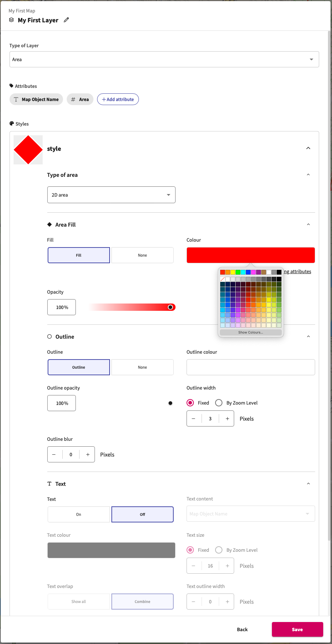Click the outline opacity slider handle
This screenshot has height=644, width=332.
(x=170, y=403)
